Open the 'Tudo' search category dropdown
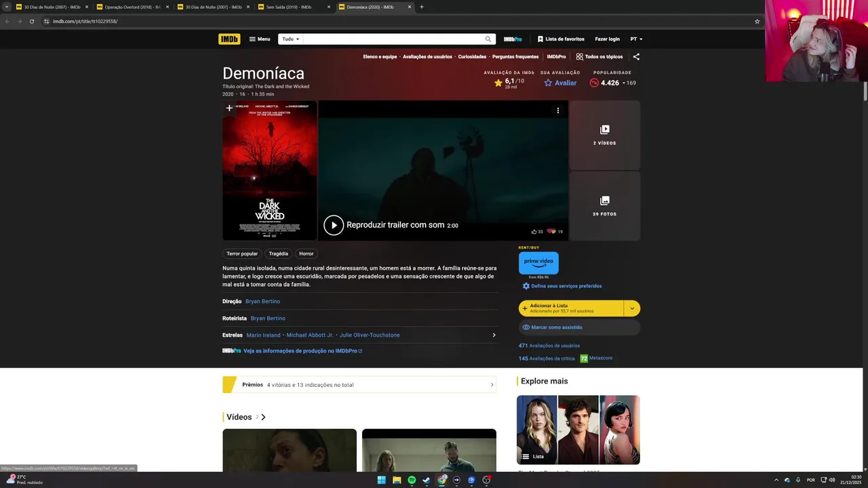 click(290, 39)
